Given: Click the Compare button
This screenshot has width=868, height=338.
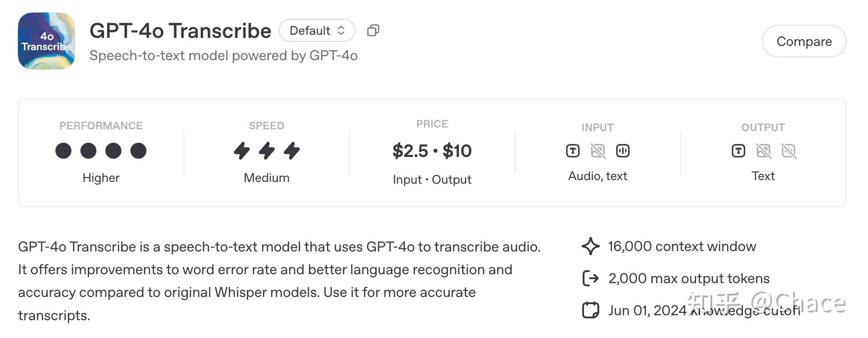Looking at the screenshot, I should [x=804, y=41].
